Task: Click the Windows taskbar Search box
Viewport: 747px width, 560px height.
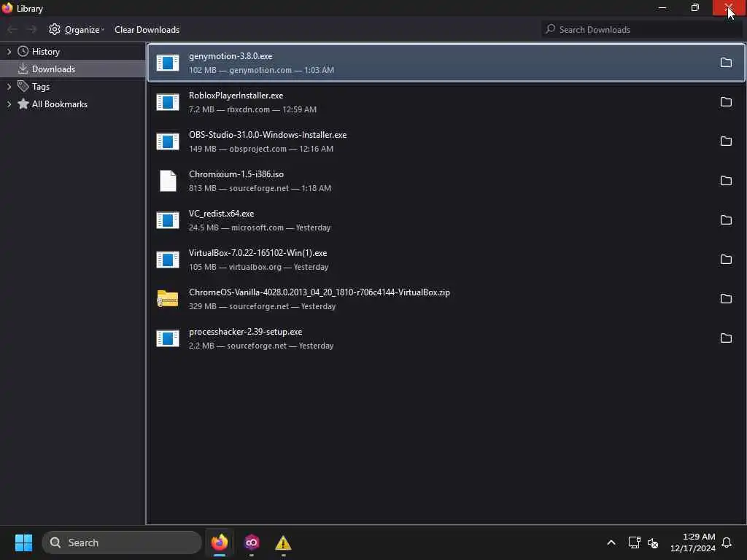Action: (122, 542)
